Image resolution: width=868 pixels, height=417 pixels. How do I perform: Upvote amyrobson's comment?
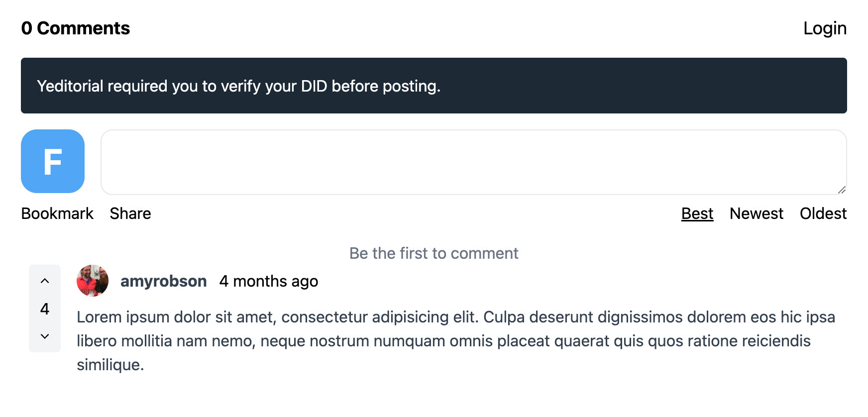coord(45,281)
